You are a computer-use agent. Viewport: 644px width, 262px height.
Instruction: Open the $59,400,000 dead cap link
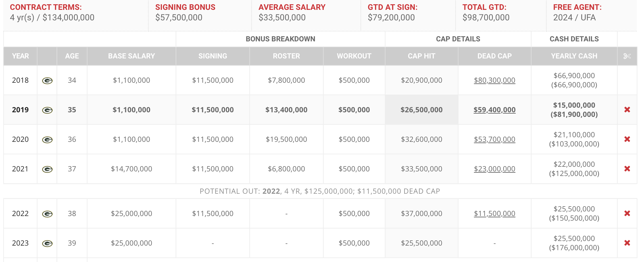(494, 110)
